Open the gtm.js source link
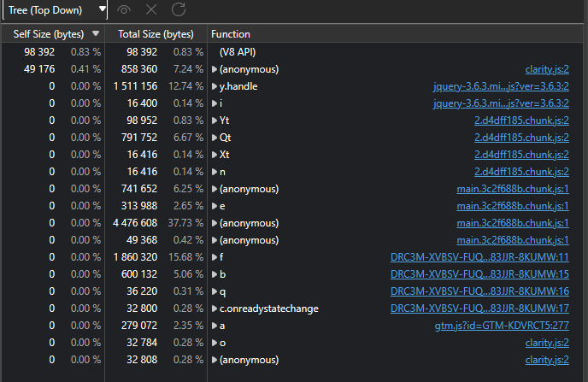588x382 pixels. click(x=502, y=325)
